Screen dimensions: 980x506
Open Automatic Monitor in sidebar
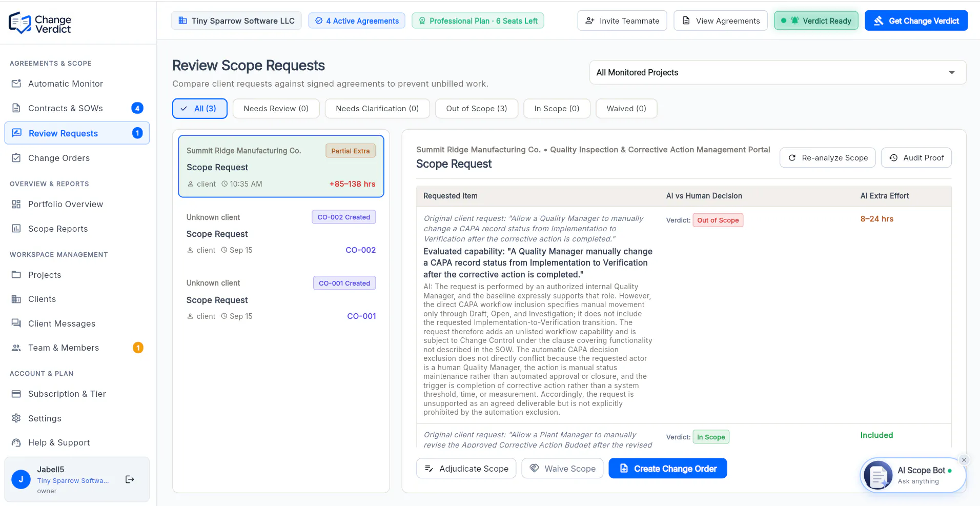click(77, 84)
